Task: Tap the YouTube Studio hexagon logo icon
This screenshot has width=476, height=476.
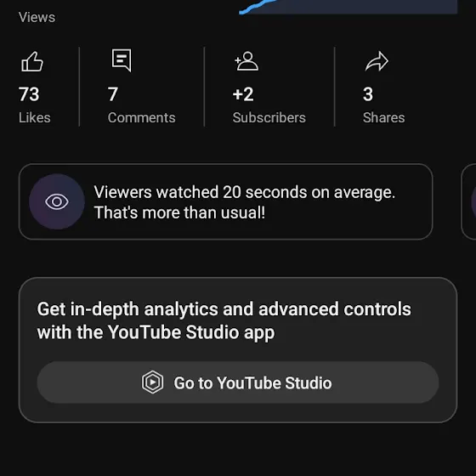Action: (152, 382)
